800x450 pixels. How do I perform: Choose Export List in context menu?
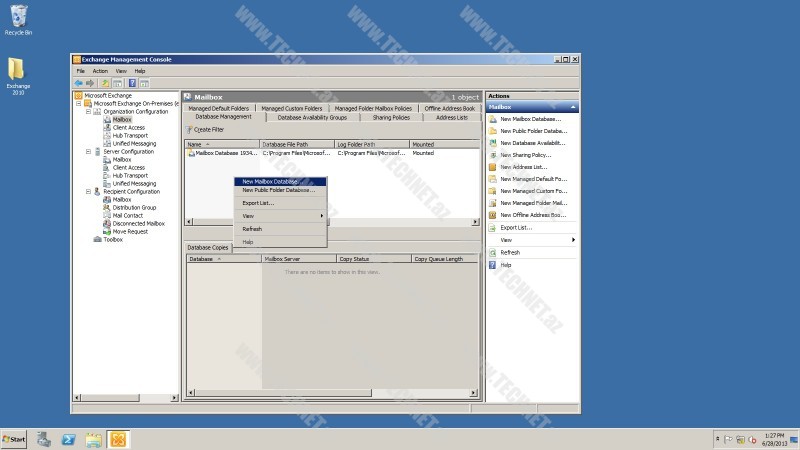coord(280,203)
